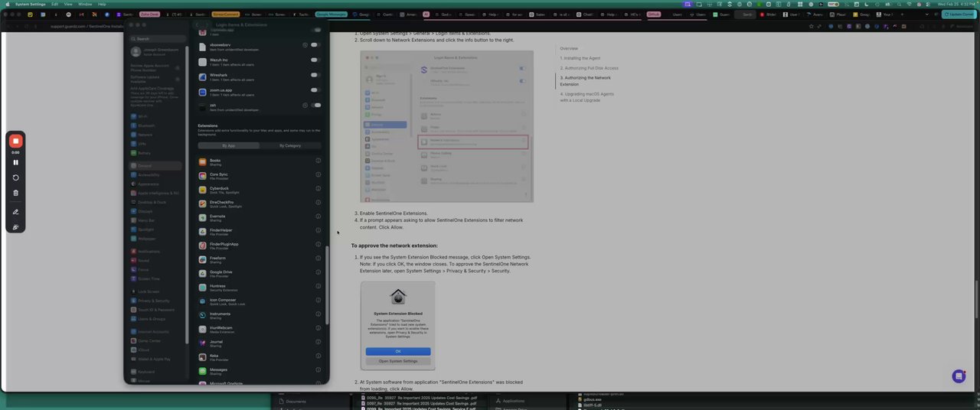The width and height of the screenshot is (980, 410).
Task: Restart recording using the circular arrow icon
Action: click(15, 177)
